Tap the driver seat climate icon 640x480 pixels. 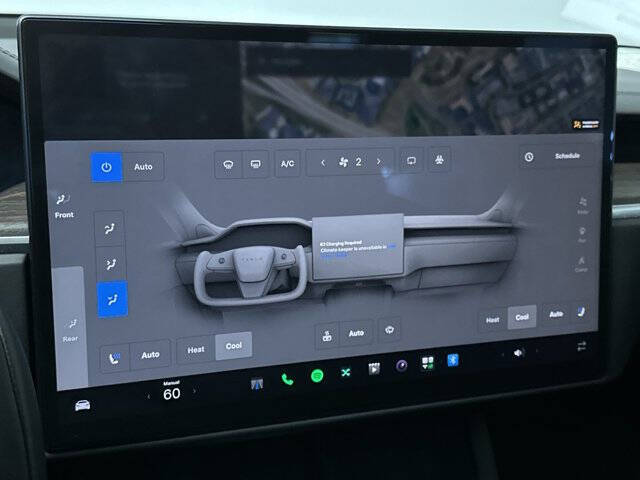point(115,358)
